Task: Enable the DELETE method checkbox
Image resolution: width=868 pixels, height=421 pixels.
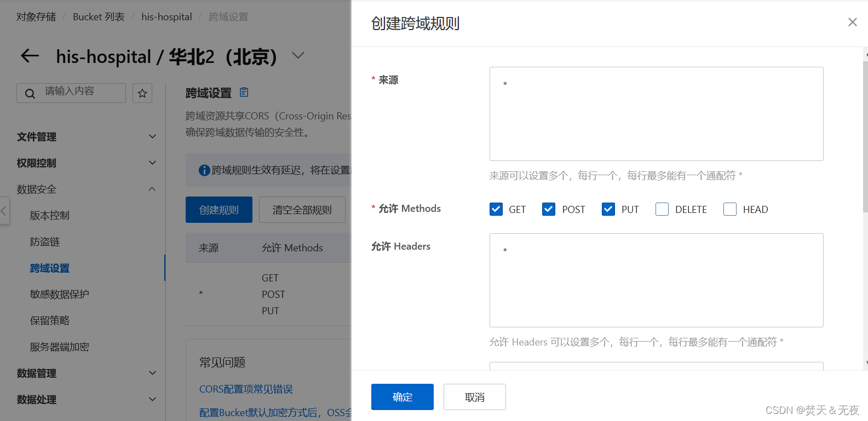Action: [662, 209]
